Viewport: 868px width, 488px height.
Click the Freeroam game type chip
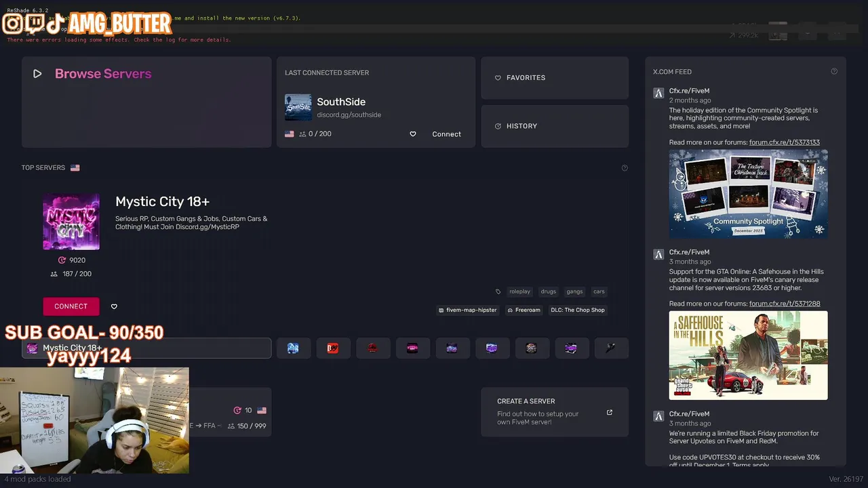524,310
